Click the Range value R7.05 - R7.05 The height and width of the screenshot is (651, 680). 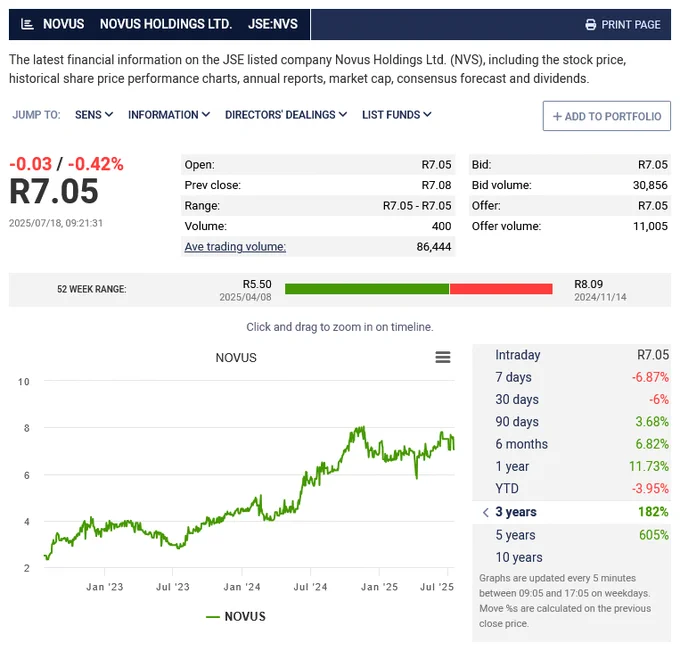click(x=417, y=206)
